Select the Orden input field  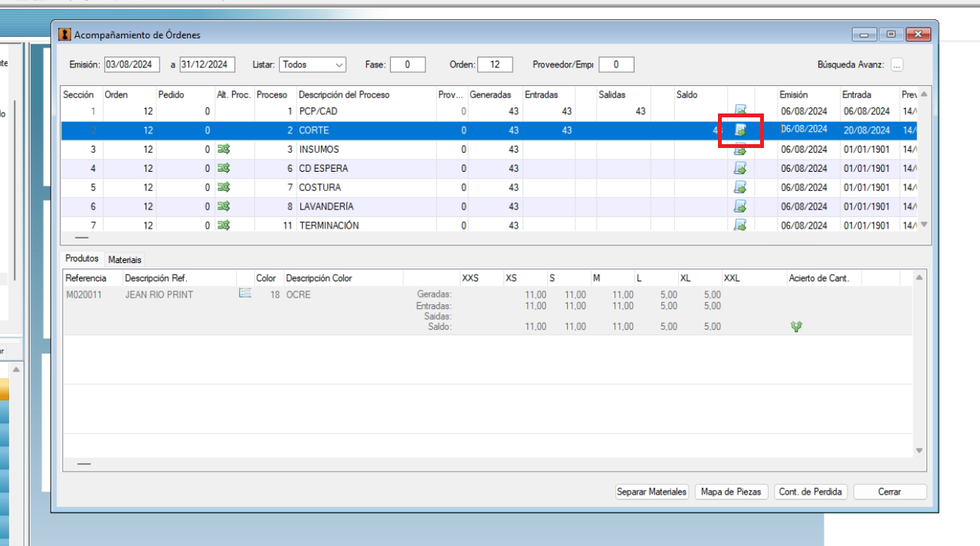(x=495, y=65)
